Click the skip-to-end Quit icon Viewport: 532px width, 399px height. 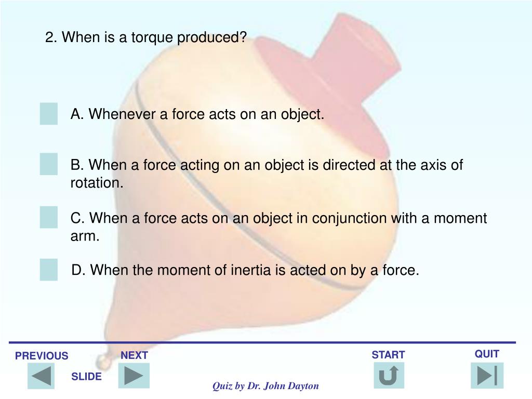tap(487, 375)
